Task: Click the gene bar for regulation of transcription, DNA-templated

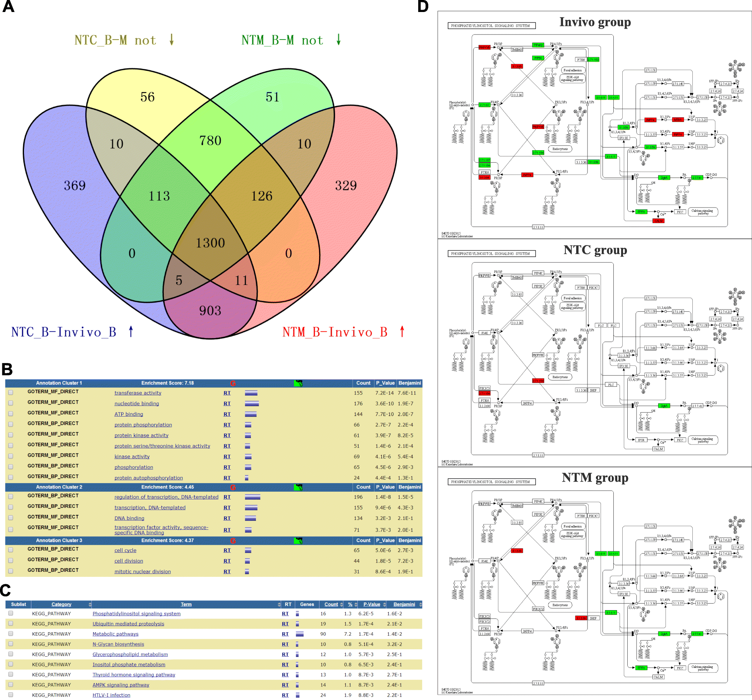Action: [x=253, y=497]
